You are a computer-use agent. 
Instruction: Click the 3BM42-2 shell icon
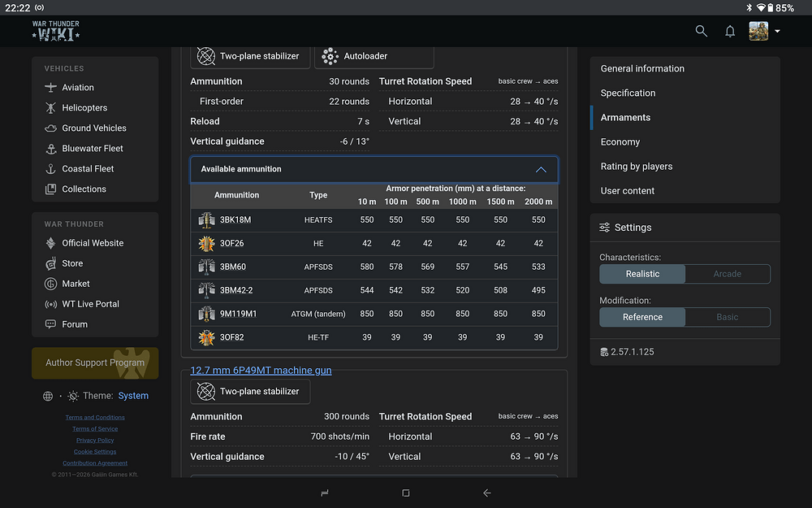206,290
